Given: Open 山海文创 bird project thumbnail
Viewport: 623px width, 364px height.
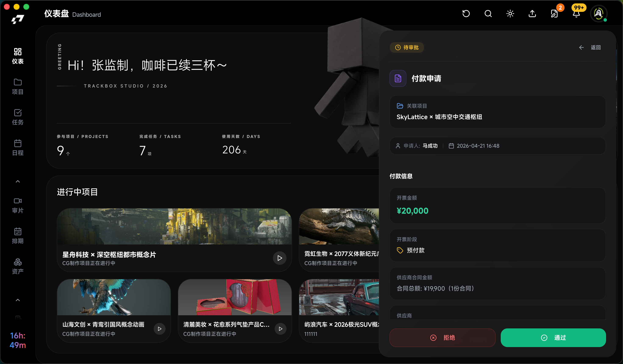Looking at the screenshot, I should point(114,297).
